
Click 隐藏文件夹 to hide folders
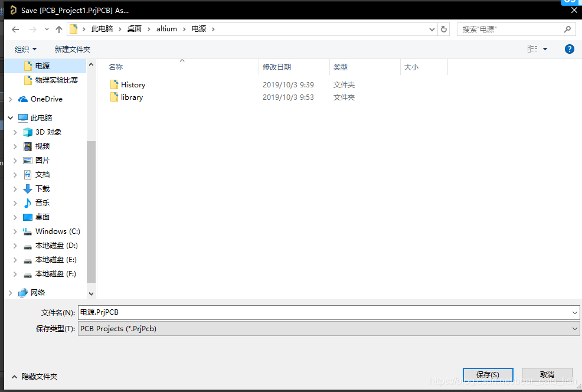click(x=39, y=376)
